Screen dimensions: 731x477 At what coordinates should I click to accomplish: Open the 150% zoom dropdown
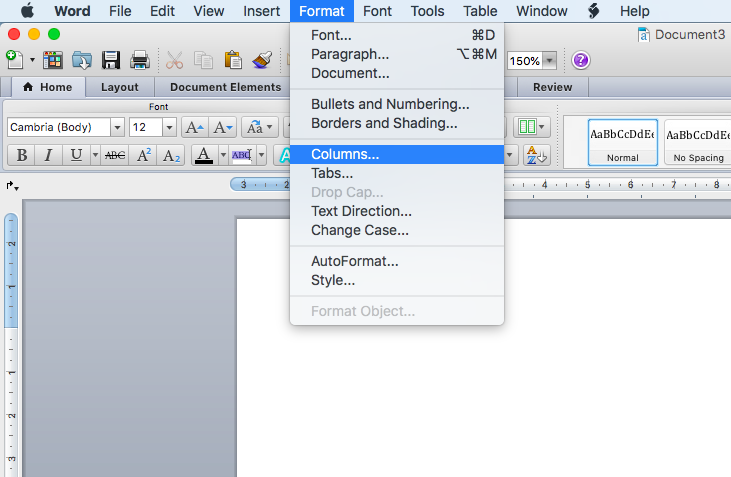[549, 61]
